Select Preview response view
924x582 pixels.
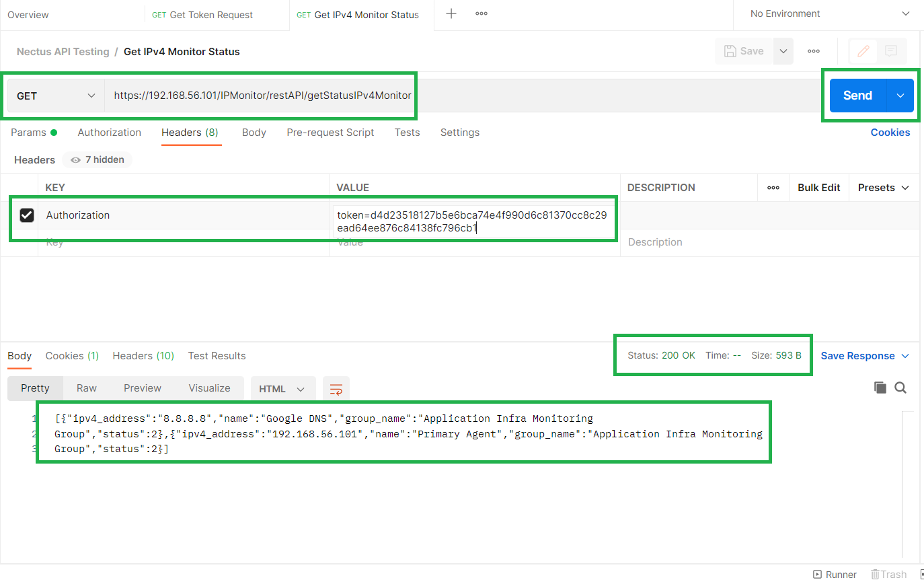(x=143, y=388)
